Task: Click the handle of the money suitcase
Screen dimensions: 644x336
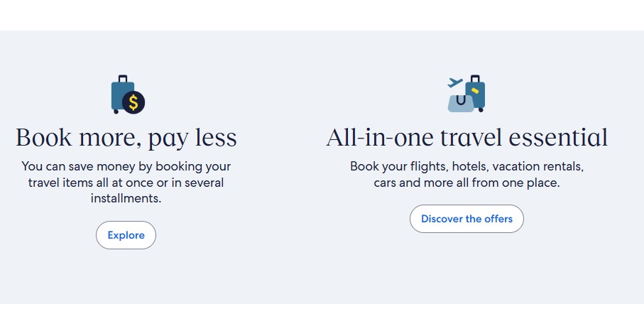Action: point(123,77)
